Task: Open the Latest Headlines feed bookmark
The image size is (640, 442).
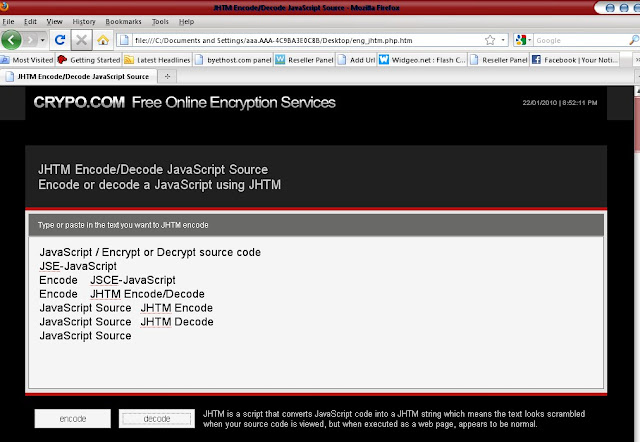Action: pos(158,60)
